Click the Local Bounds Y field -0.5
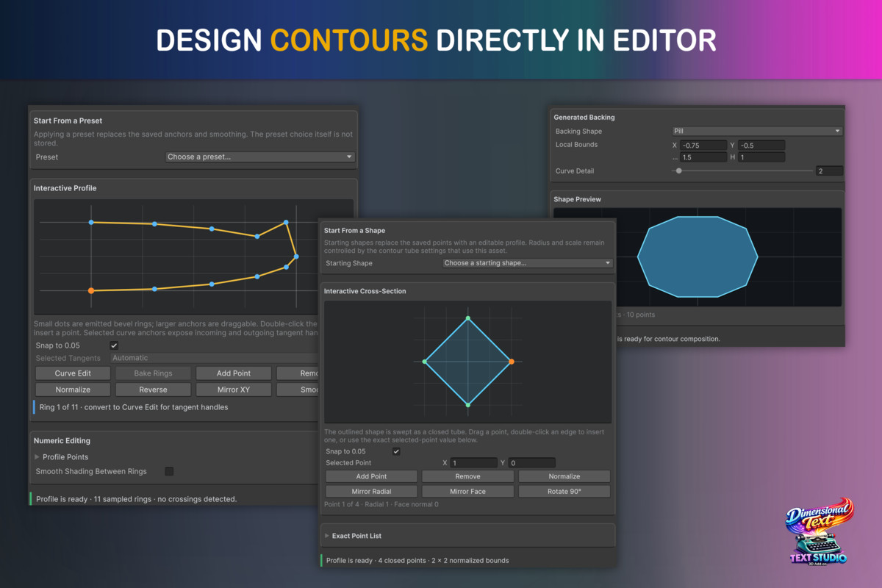This screenshot has width=882, height=588. pos(761,146)
